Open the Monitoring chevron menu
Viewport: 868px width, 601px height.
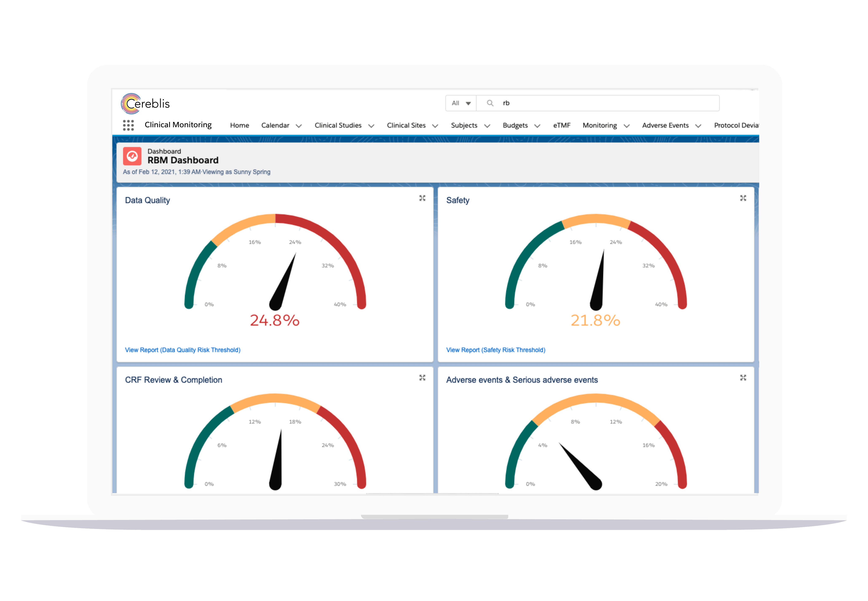pos(626,126)
